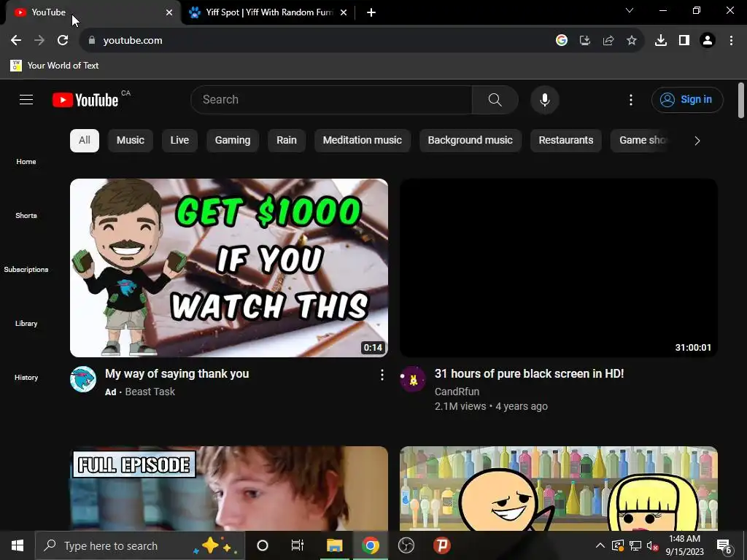Filter by Rain chip

(x=286, y=141)
